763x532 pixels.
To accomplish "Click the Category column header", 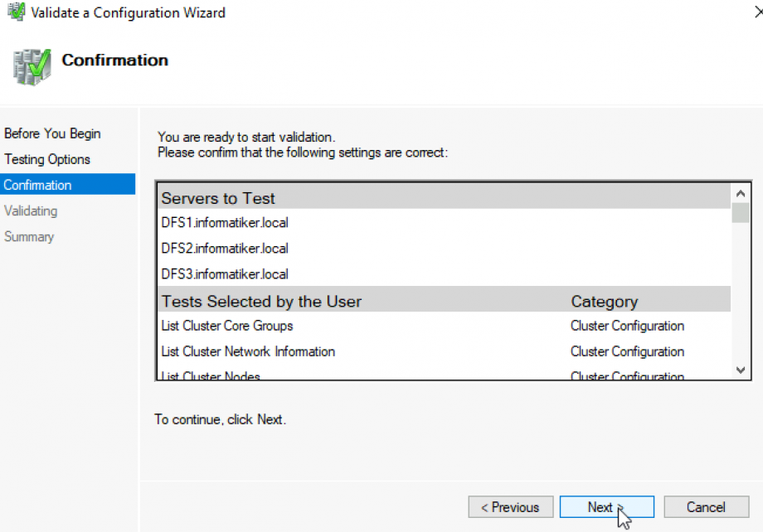I will (x=604, y=301).
